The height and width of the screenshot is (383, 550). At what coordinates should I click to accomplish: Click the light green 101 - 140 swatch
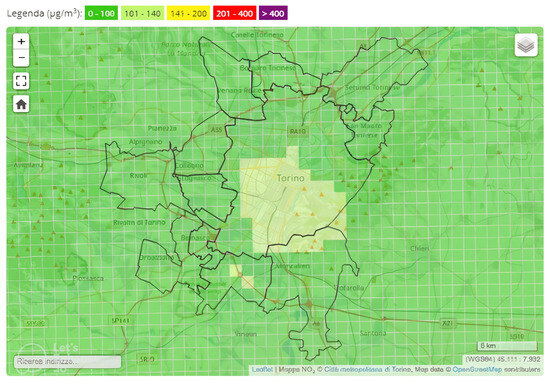(142, 13)
